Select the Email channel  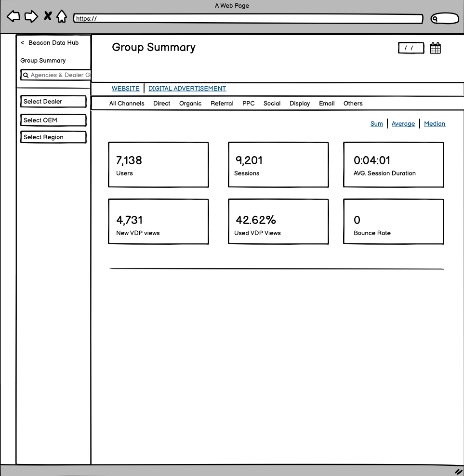click(327, 104)
